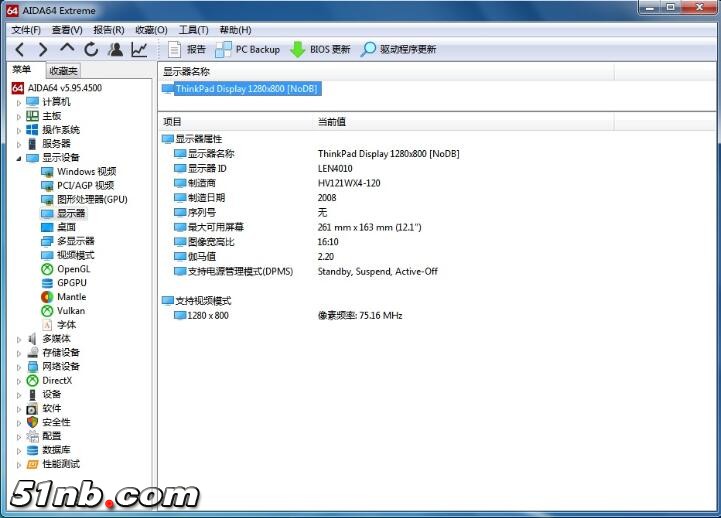
Task: Click the Back navigation arrow
Action: click(19, 49)
